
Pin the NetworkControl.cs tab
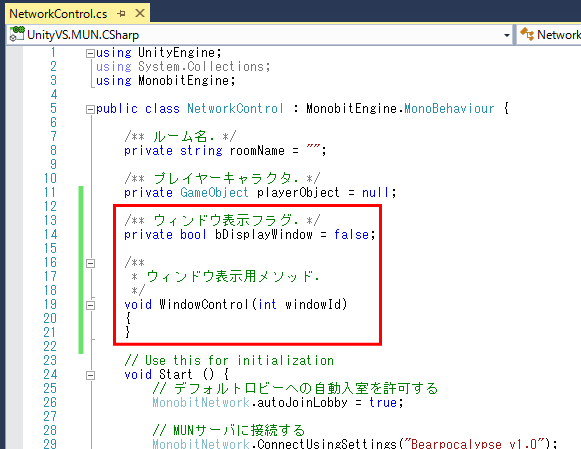coord(121,14)
